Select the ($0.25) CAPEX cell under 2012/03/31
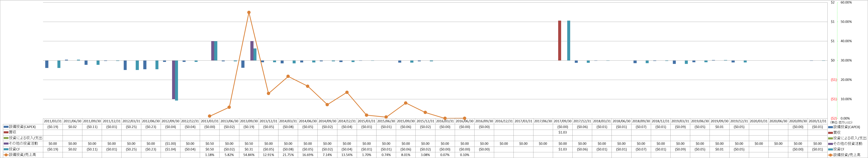This screenshot has height=158, width=868. pyautogui.click(x=131, y=127)
